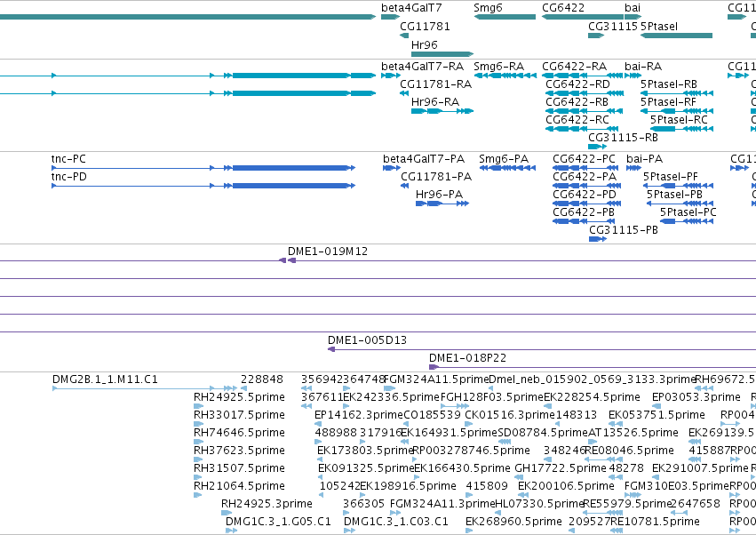Click CG6422-PD protein label
756x535 pixels.
coord(585,195)
